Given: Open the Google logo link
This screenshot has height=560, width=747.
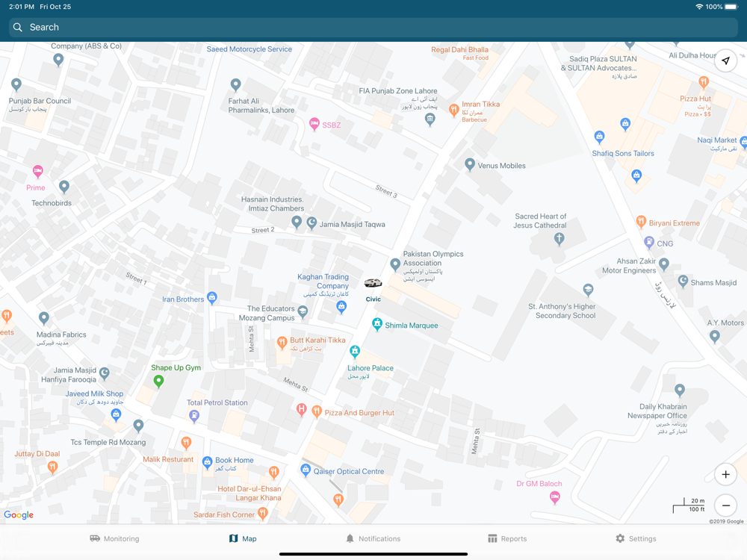Looking at the screenshot, I should [19, 514].
